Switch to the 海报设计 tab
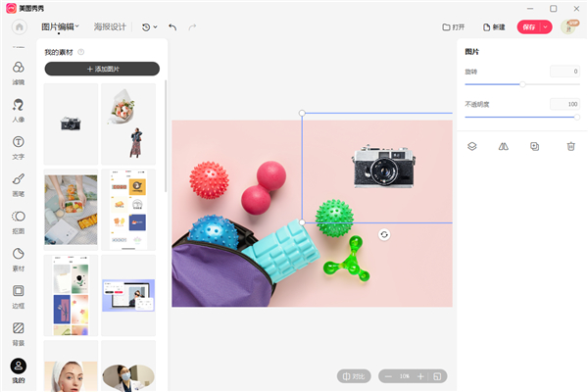This screenshot has width=588, height=392. pyautogui.click(x=110, y=26)
